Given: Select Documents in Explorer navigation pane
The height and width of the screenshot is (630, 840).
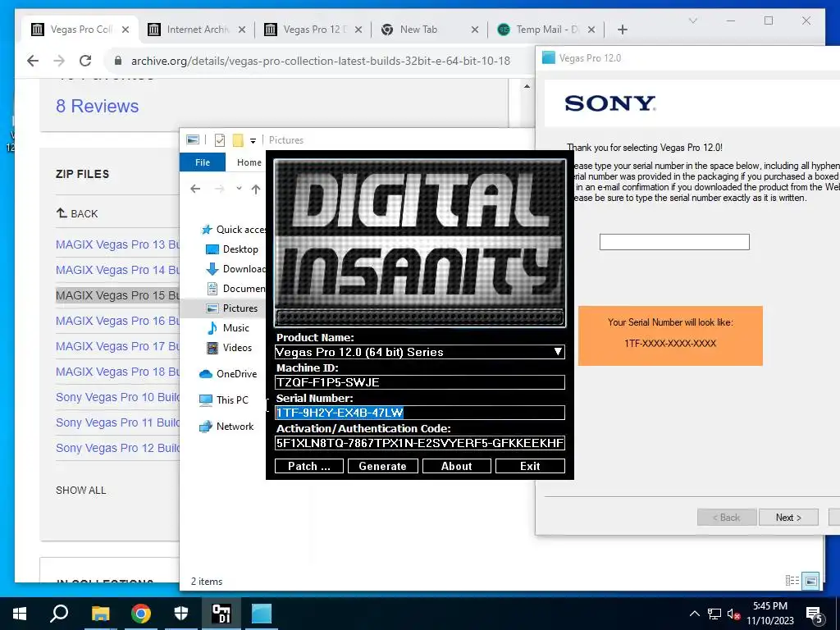Looking at the screenshot, I should pyautogui.click(x=235, y=288).
